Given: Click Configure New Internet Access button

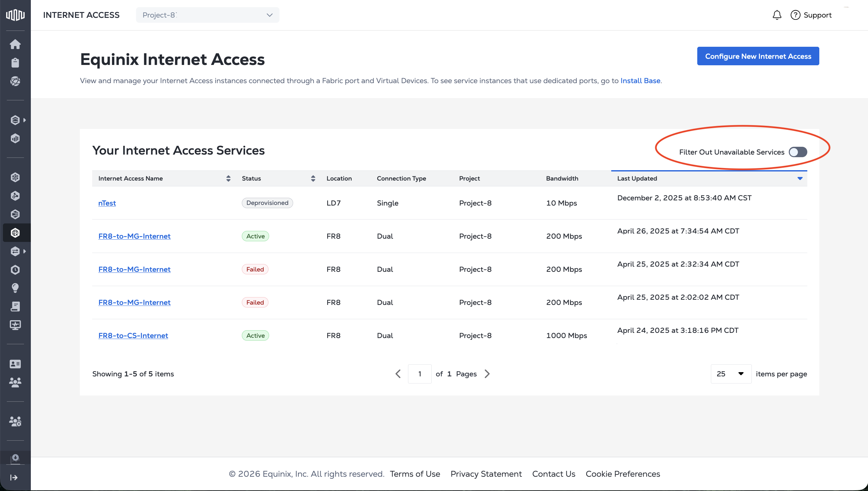Looking at the screenshot, I should tap(758, 56).
